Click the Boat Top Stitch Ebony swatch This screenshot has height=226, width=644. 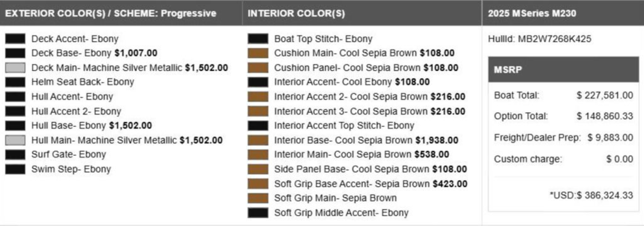coord(258,39)
